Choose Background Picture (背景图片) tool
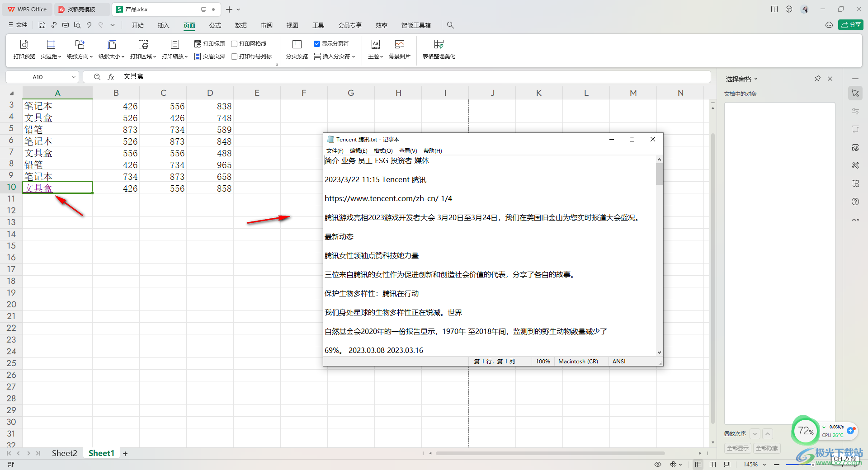Screen dimensions: 868x470 400,49
